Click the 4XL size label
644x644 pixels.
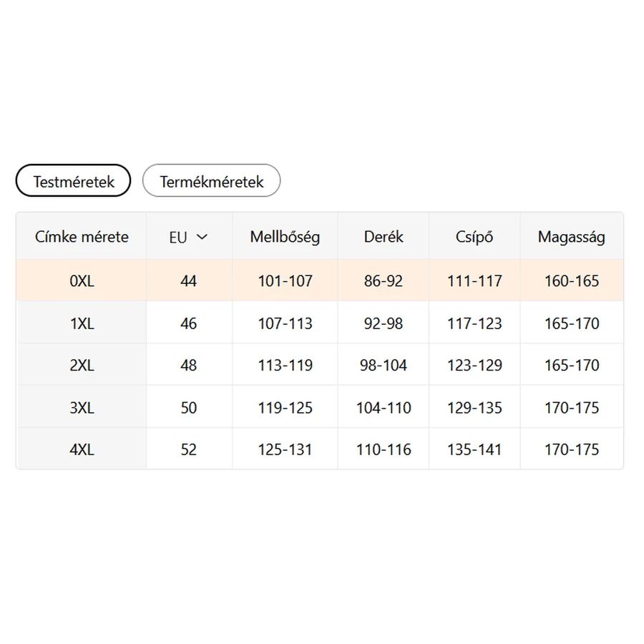tap(82, 450)
